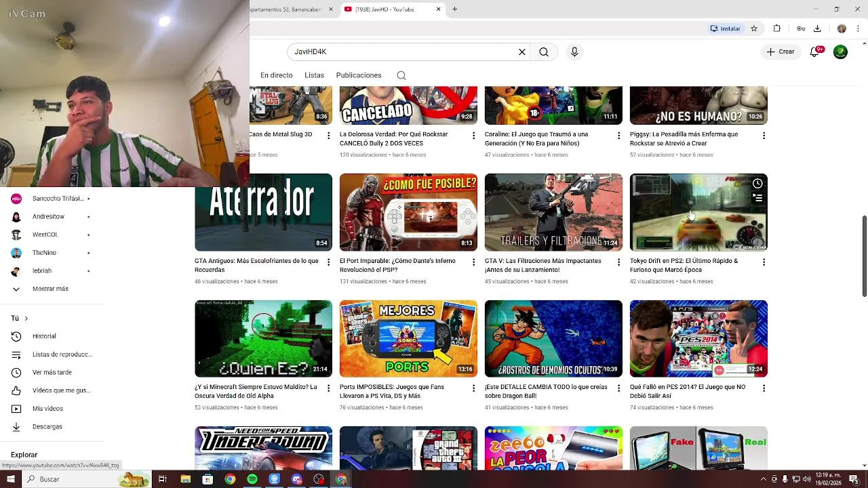This screenshot has width=868, height=488.
Task: Open Chrome three-dot menu
Action: coord(859,28)
